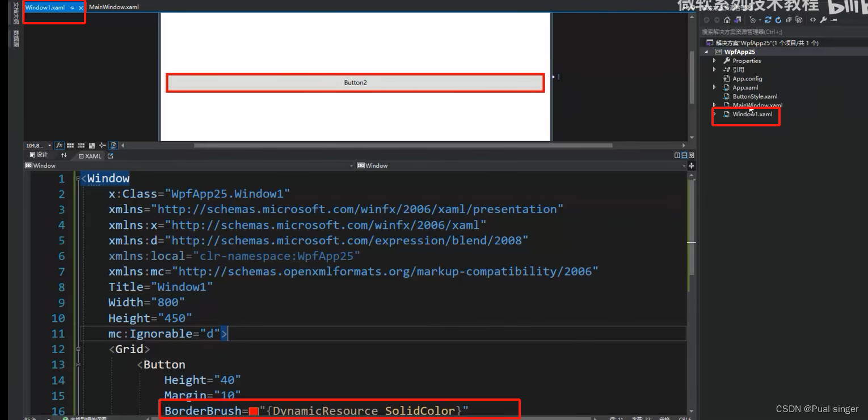Refresh the Solution Explorer
Screen dimensions: 868x420
778,20
